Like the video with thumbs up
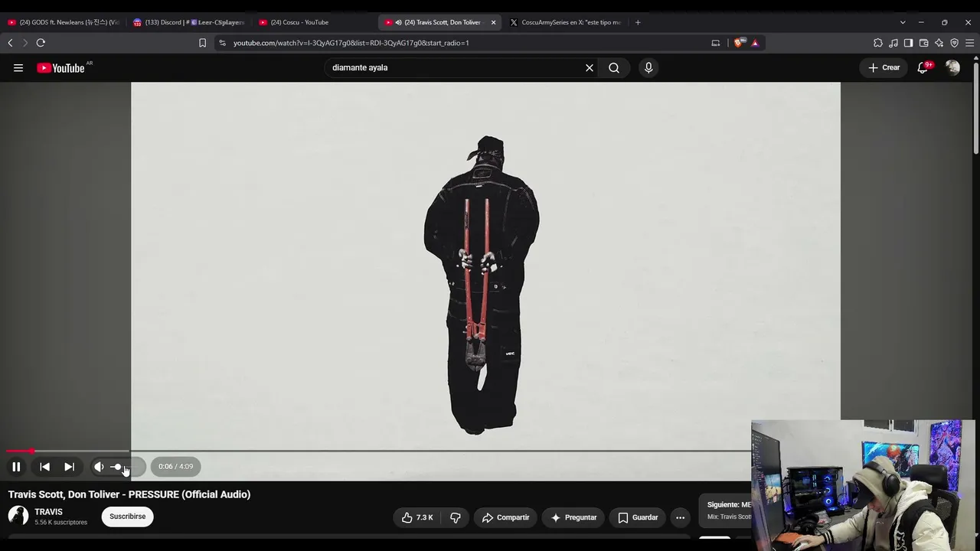Screen dimensions: 980x551 (x=417, y=518)
